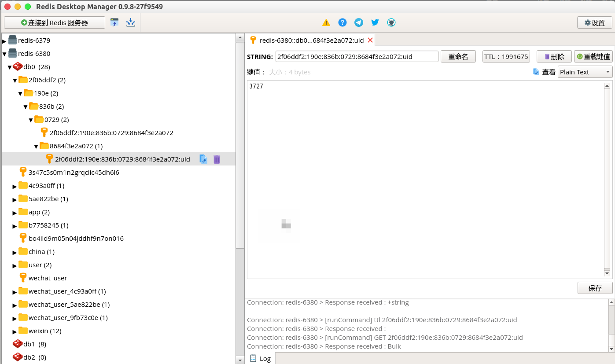The width and height of the screenshot is (615, 364).
Task: Click the db2 red database icon
Action: click(x=18, y=357)
